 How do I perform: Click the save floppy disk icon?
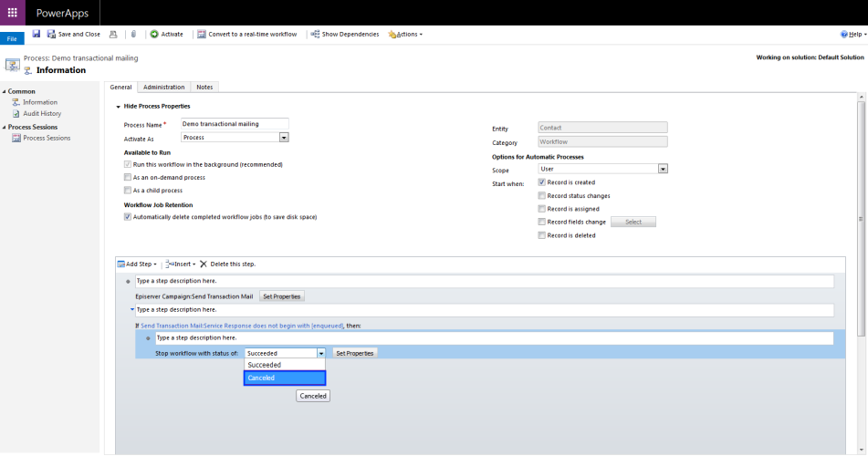coord(36,34)
